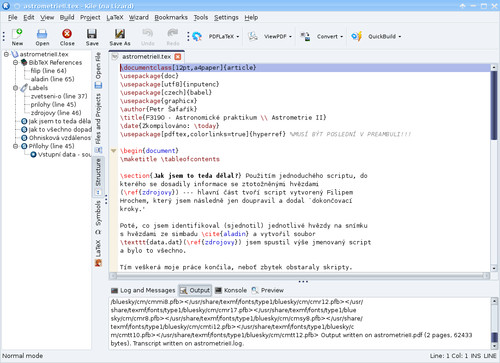Open the Settings menu
The height and width of the screenshot is (363, 500).
pos(226,17)
